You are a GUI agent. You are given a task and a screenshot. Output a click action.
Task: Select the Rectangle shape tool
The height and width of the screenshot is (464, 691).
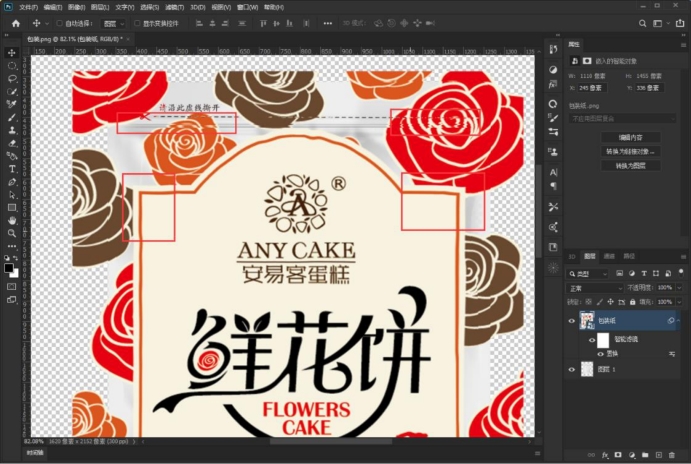[x=12, y=208]
